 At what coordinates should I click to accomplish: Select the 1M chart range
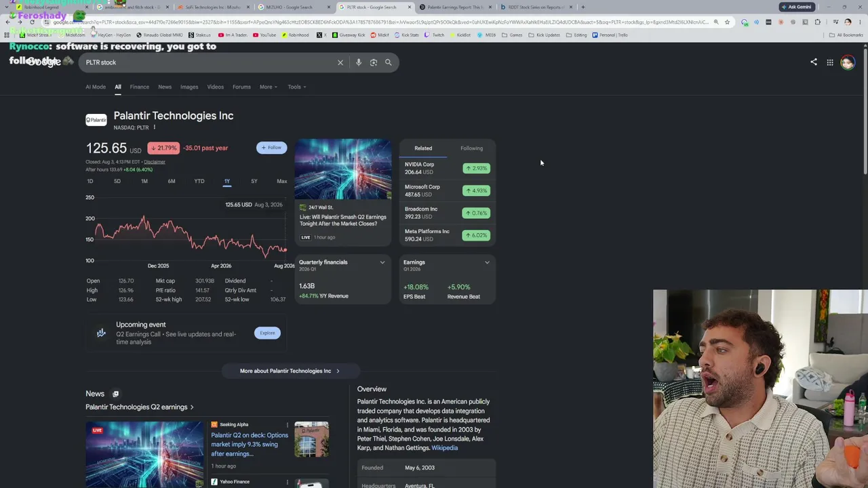click(144, 181)
